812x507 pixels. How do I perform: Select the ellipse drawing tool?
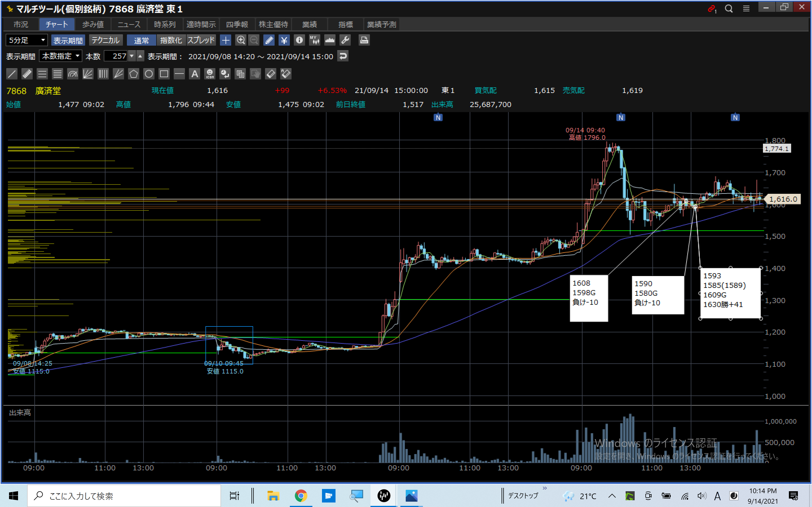click(149, 74)
